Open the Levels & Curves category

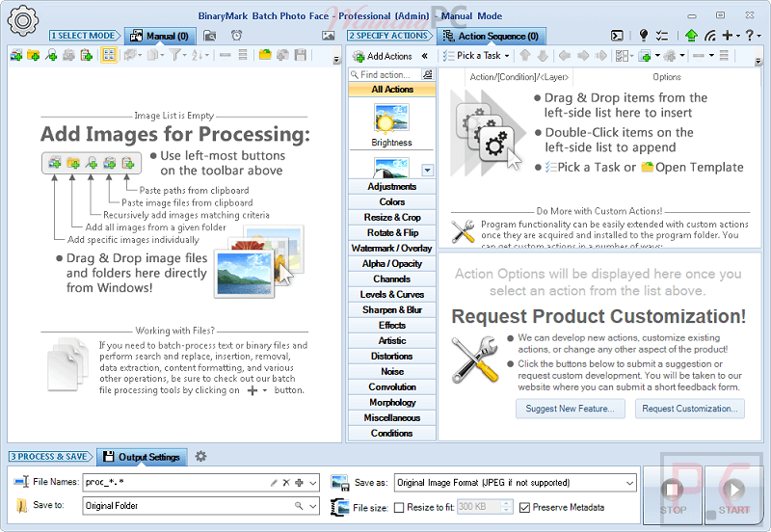tap(392, 295)
